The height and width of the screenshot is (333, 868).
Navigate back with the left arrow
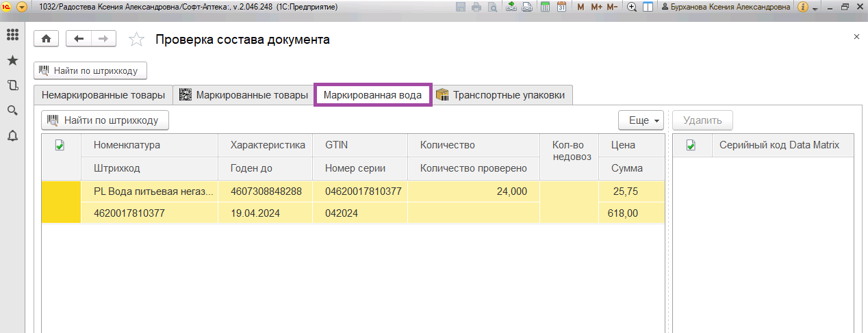pos(79,39)
